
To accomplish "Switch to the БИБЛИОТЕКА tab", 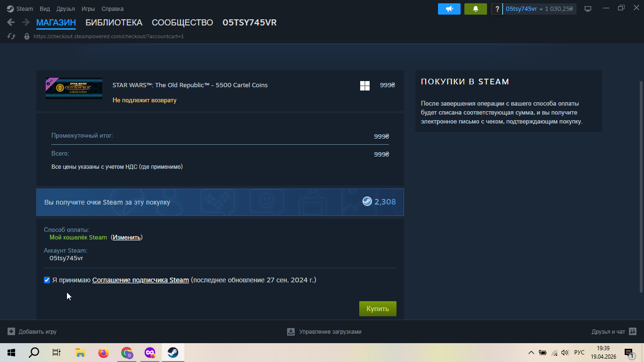I will point(114,23).
